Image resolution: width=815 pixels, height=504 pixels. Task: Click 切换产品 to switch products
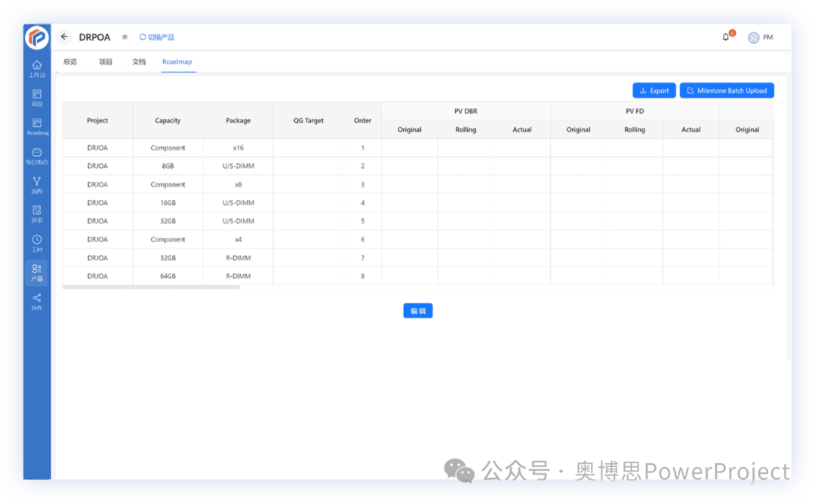(x=158, y=36)
